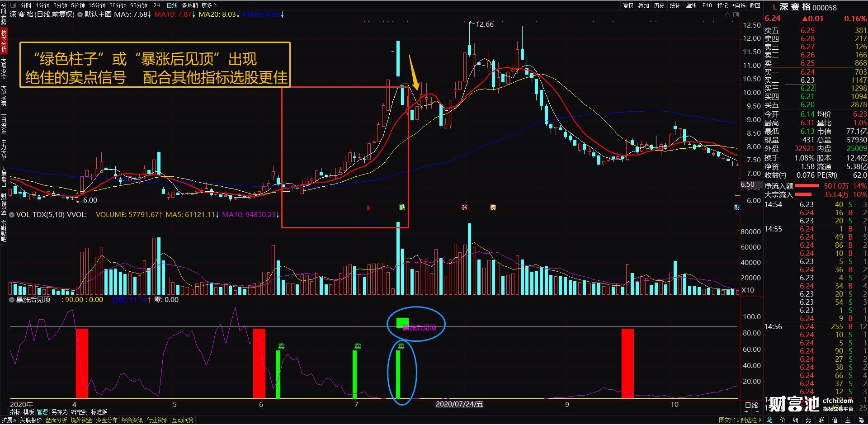Select the 联 tab in bottom-right panel

coord(822,420)
